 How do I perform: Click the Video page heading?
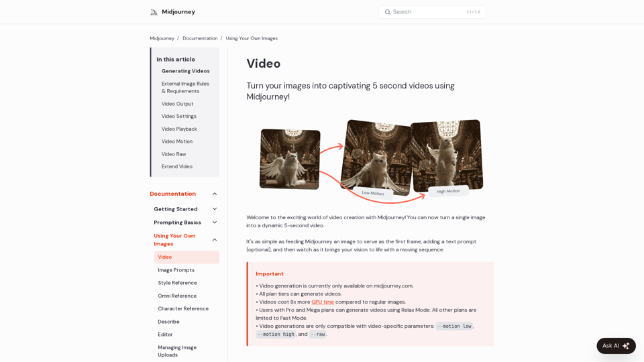(x=263, y=64)
